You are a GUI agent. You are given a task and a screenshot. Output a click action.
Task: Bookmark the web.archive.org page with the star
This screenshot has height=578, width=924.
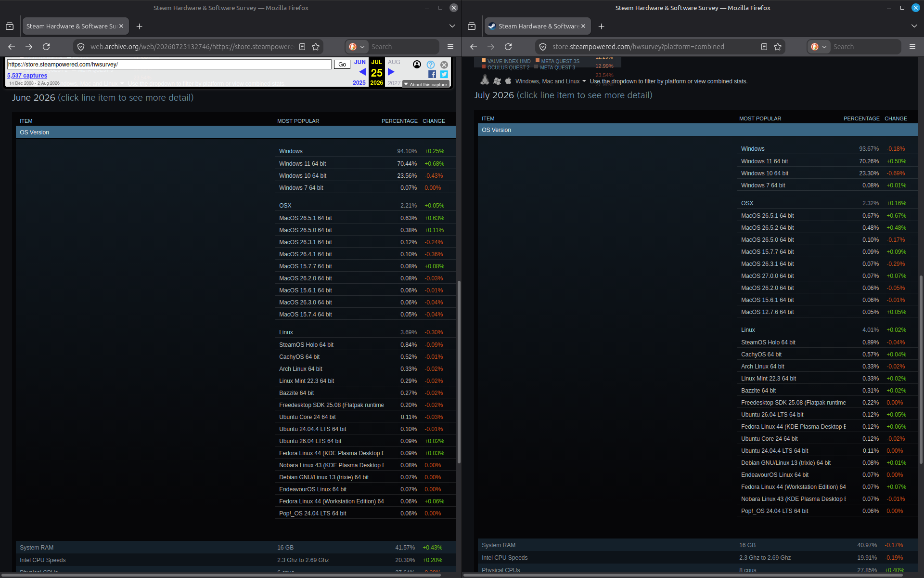click(x=316, y=47)
